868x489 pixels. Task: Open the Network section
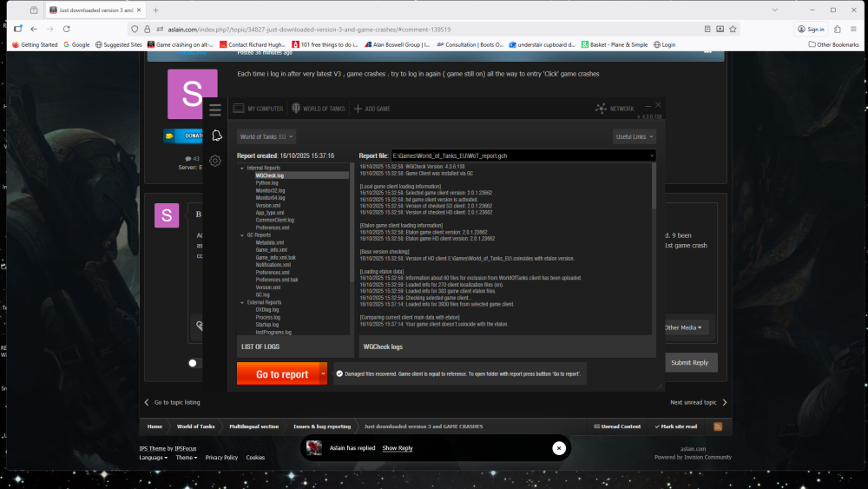point(615,109)
